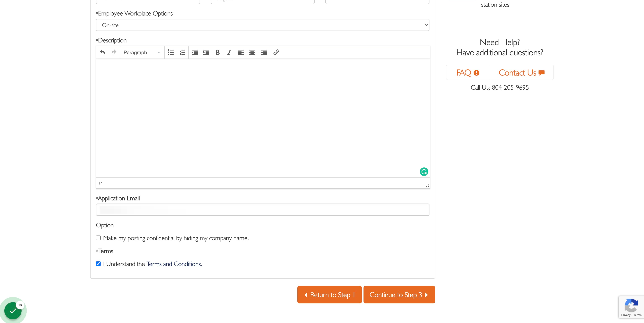Click into the Description text area
Image resolution: width=644 pixels, height=323 pixels.
(x=263, y=118)
